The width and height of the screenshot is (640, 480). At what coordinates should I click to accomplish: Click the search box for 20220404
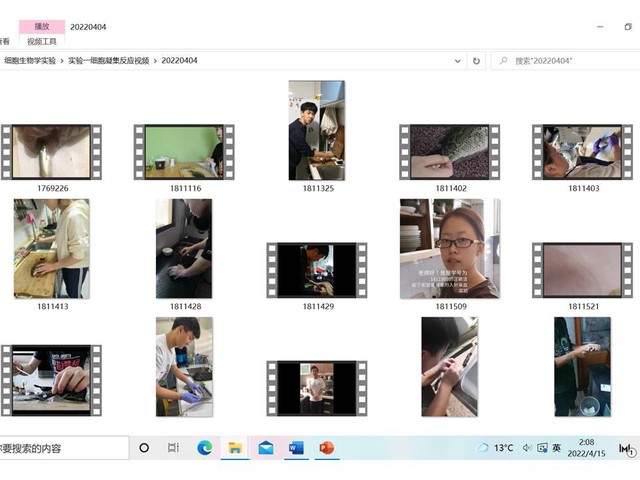(x=565, y=61)
